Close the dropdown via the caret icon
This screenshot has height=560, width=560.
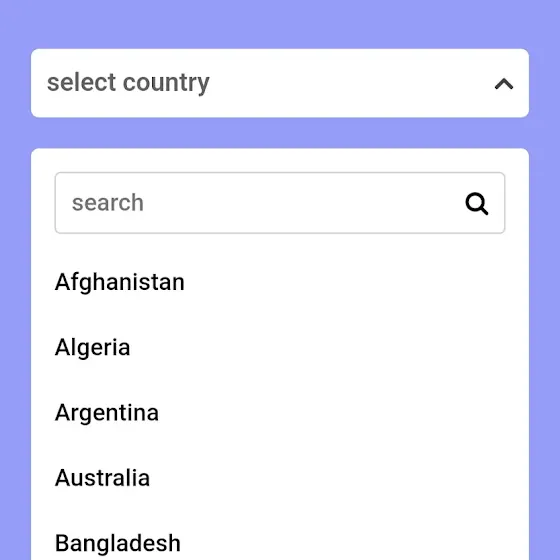pos(504,84)
